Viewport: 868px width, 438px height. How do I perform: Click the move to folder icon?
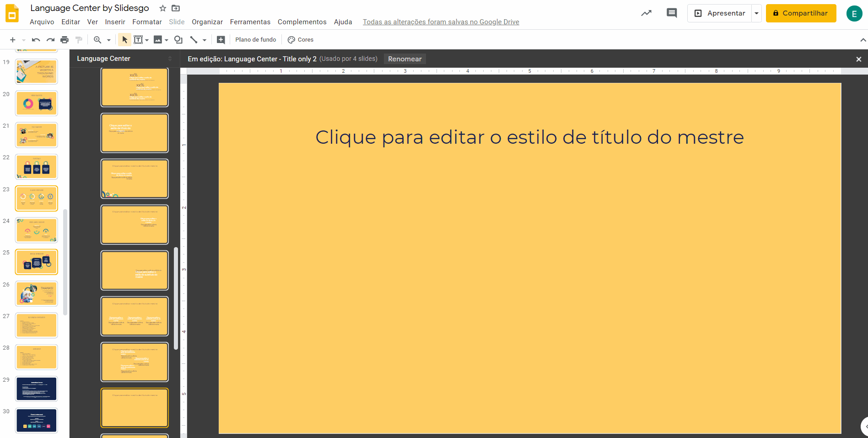click(x=176, y=8)
